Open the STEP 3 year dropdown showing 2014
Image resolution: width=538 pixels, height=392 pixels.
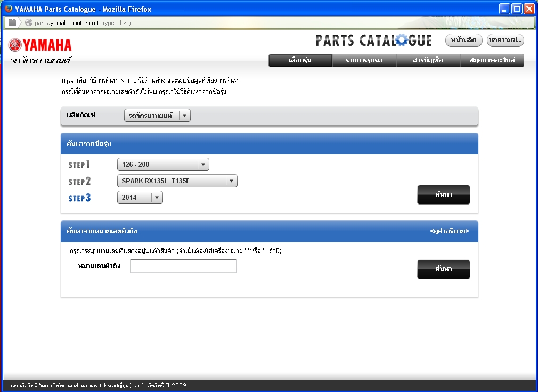[x=140, y=198]
